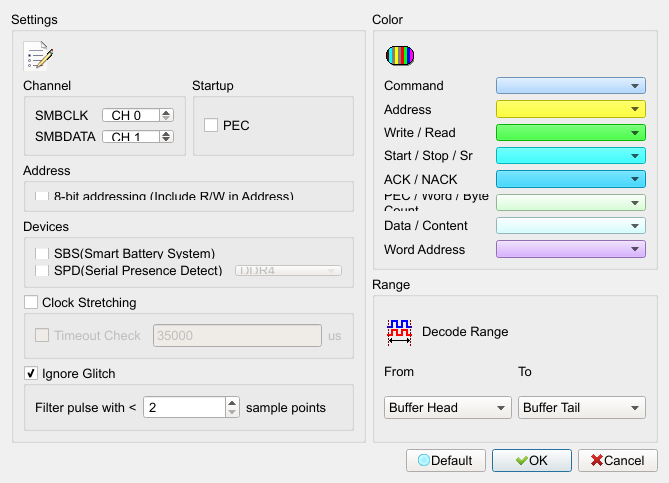The width and height of the screenshot is (669, 483).
Task: Click the SMBDATA label
Action: click(65, 137)
